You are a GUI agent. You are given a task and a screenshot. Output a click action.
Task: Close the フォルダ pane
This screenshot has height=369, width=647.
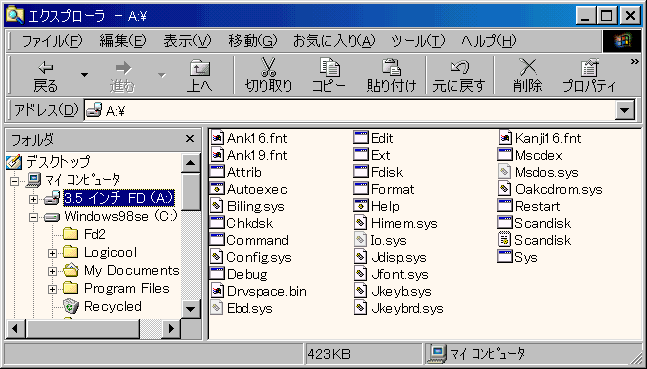click(x=190, y=139)
